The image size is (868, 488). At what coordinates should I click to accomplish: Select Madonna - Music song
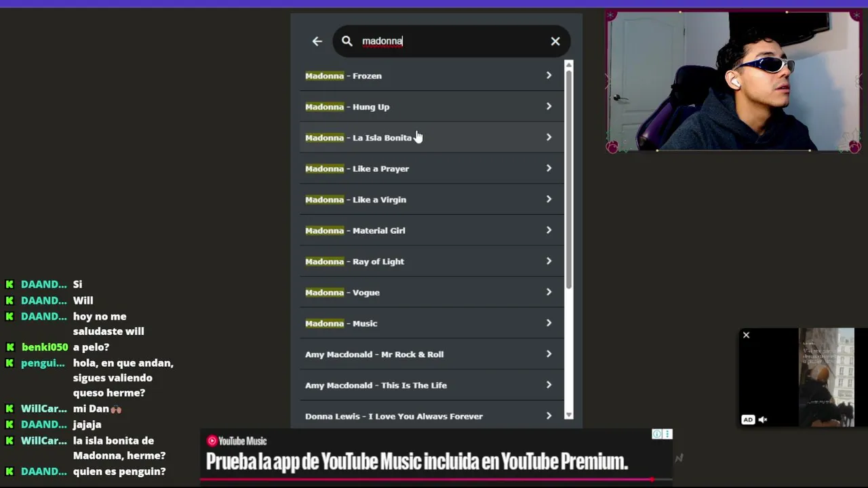click(x=431, y=323)
